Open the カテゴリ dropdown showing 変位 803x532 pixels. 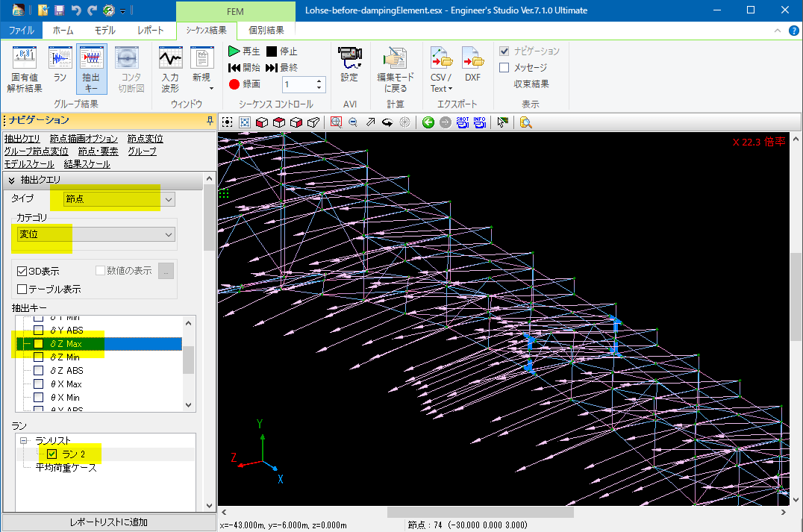[95, 234]
